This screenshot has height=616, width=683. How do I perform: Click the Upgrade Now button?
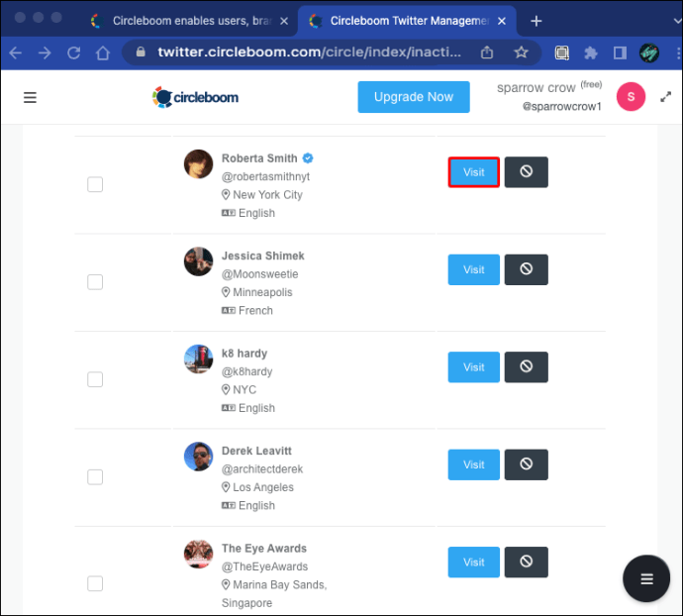click(414, 97)
